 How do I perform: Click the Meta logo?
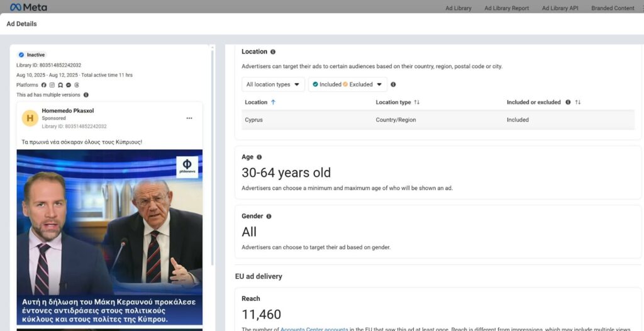28,7
